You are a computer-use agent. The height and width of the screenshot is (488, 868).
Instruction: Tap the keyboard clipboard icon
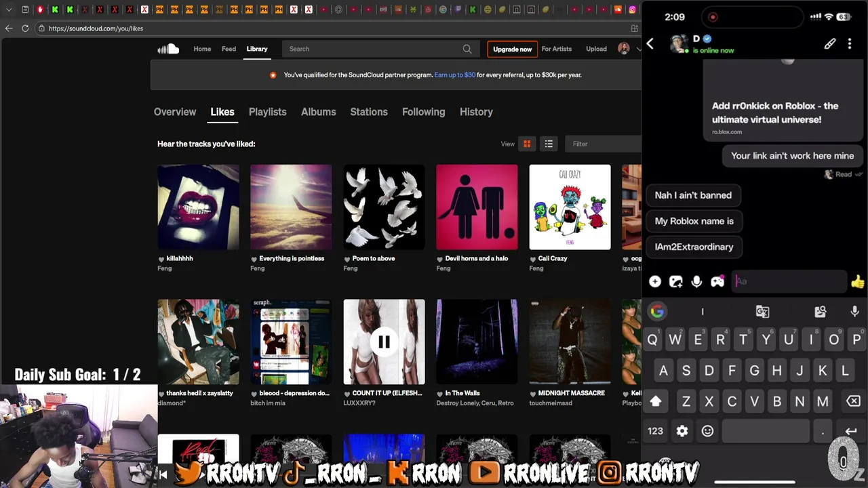click(x=821, y=311)
